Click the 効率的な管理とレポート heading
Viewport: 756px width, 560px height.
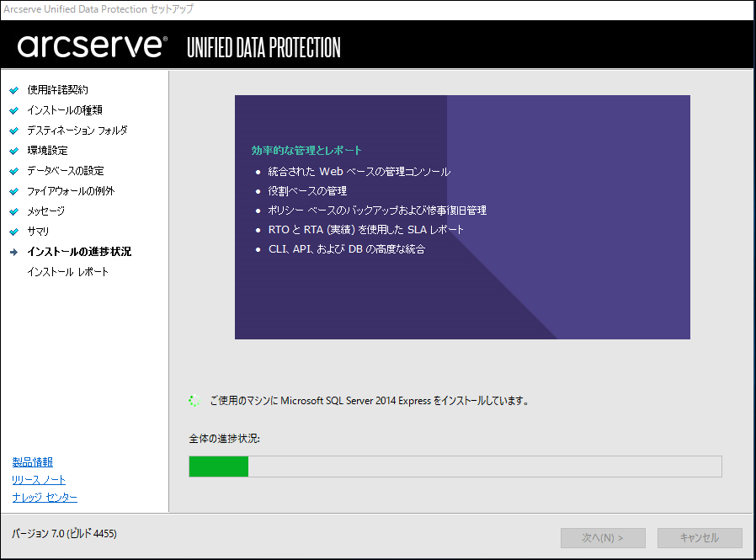pos(306,151)
